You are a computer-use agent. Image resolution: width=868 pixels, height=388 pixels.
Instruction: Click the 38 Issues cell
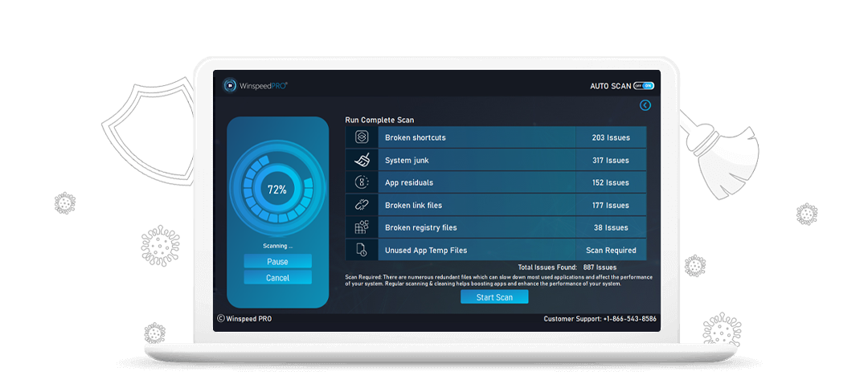(611, 227)
